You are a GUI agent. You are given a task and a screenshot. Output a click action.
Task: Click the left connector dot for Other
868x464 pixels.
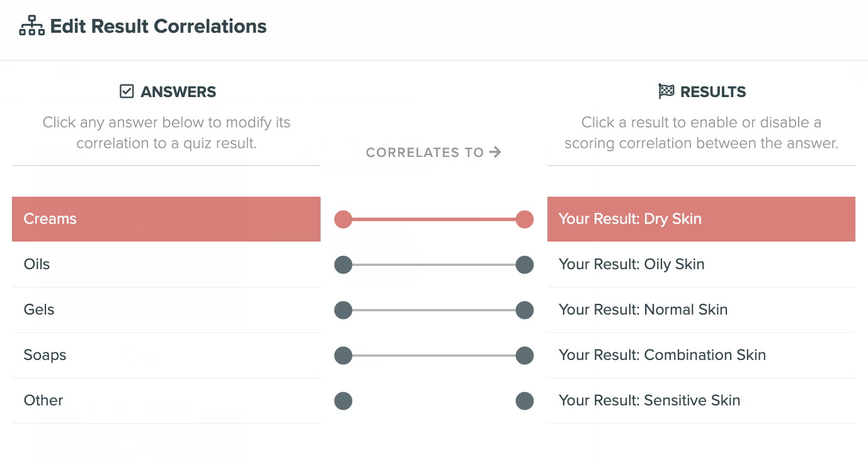pyautogui.click(x=343, y=401)
